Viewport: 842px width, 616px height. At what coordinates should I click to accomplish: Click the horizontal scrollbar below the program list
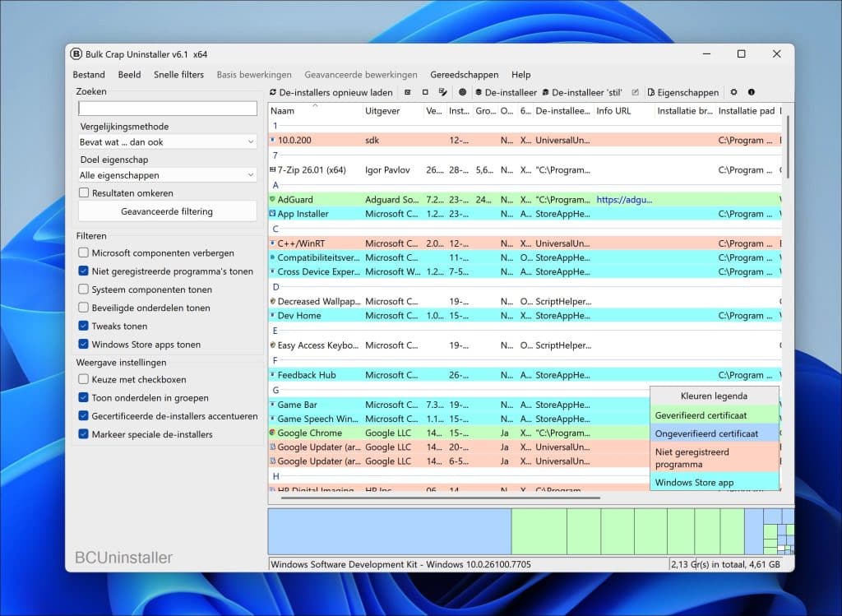click(x=441, y=498)
